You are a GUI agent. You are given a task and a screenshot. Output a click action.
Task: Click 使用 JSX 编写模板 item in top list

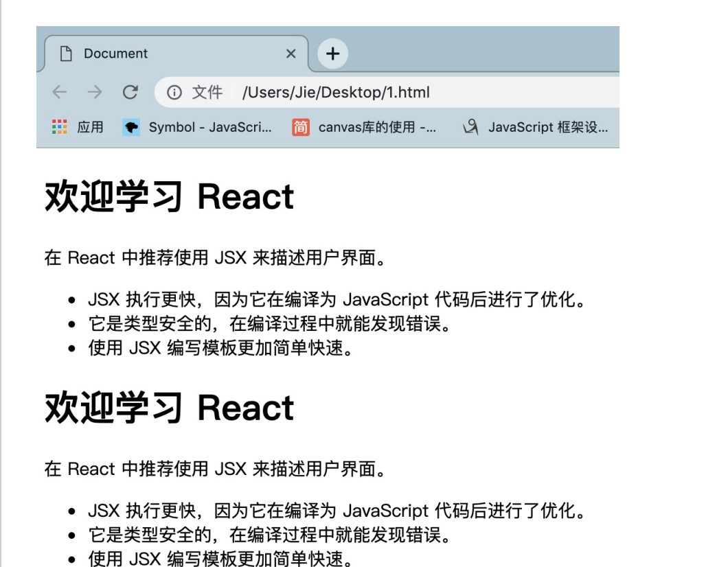click(221, 347)
